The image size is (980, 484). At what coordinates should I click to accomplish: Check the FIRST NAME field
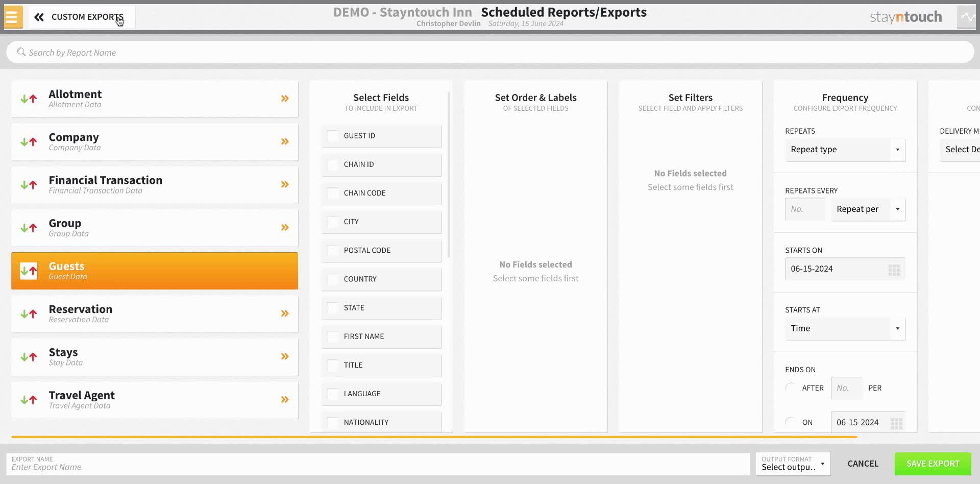click(332, 336)
